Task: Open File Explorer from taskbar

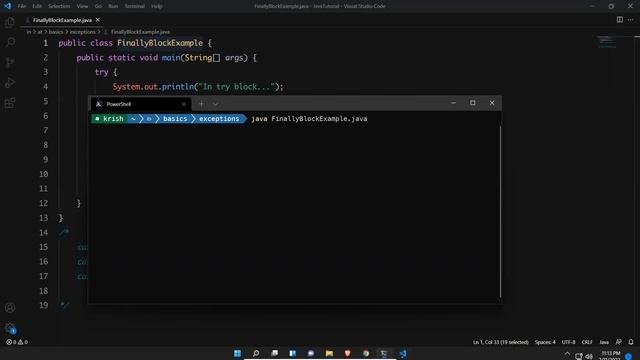Action: pos(329,353)
